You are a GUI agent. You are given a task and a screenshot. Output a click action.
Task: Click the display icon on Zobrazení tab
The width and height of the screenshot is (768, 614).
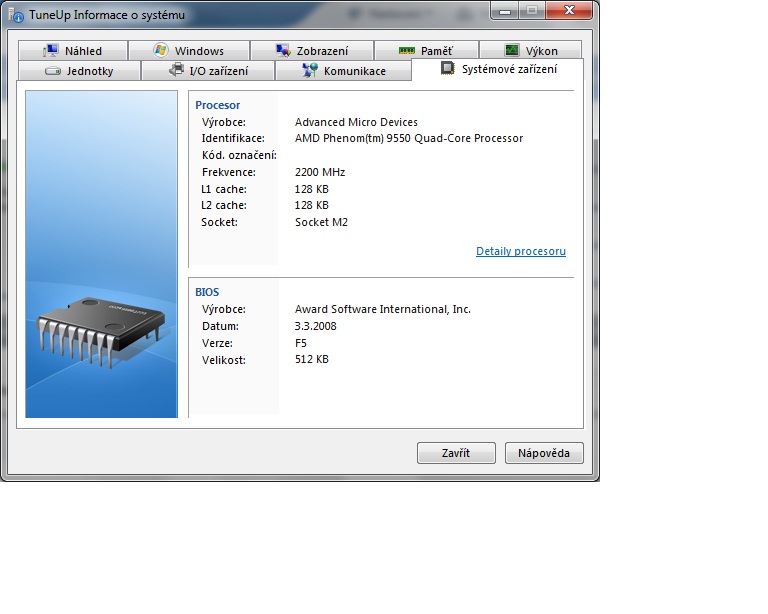coord(283,50)
